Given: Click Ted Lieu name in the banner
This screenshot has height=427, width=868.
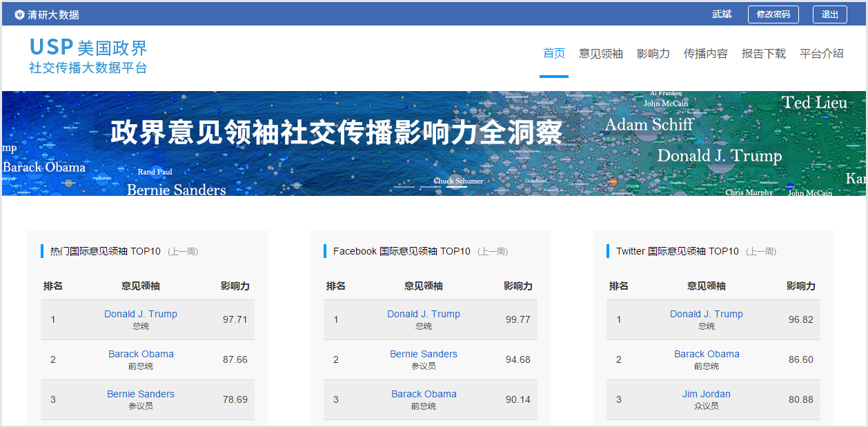Looking at the screenshot, I should (816, 103).
